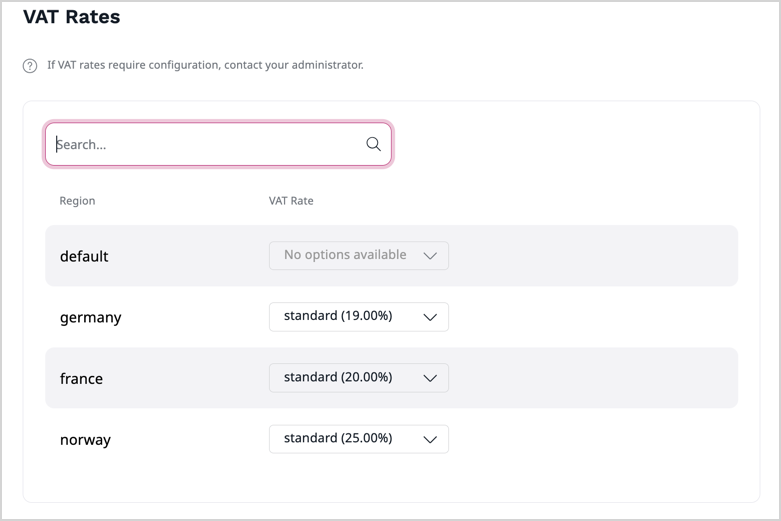Open the norway VAT rate dropdown
This screenshot has width=781, height=521.
[358, 439]
